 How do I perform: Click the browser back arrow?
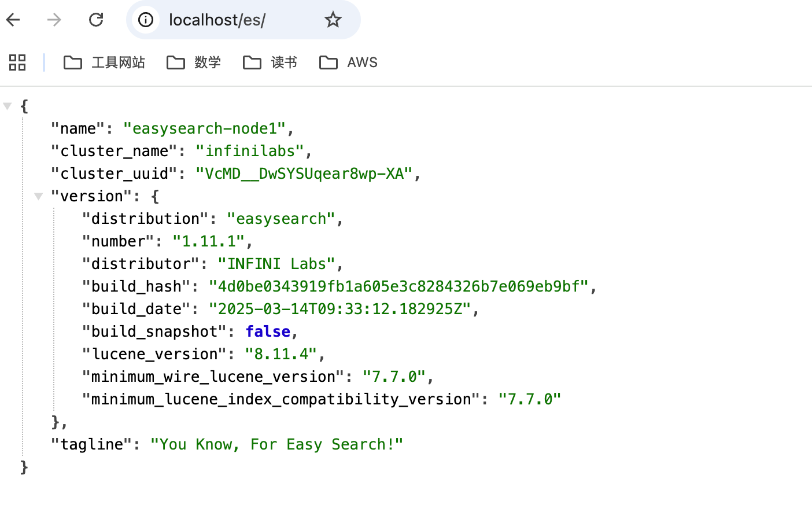coord(13,20)
